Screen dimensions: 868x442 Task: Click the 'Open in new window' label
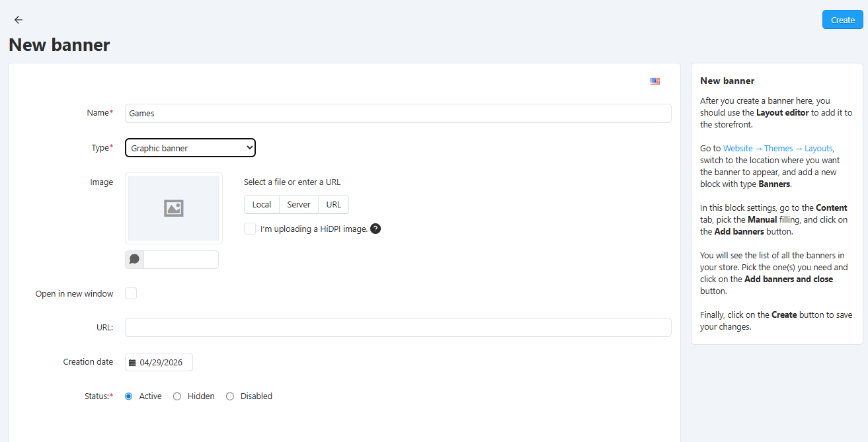click(74, 293)
